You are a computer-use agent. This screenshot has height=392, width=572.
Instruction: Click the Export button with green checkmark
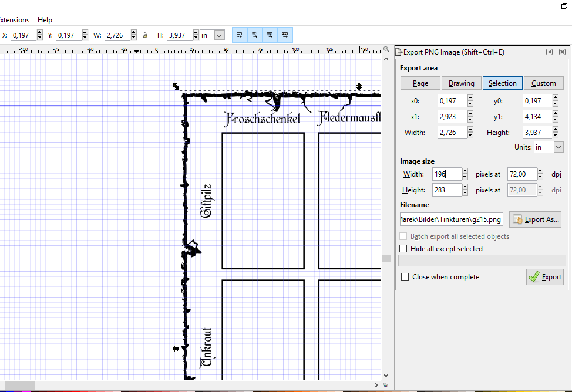click(x=544, y=276)
